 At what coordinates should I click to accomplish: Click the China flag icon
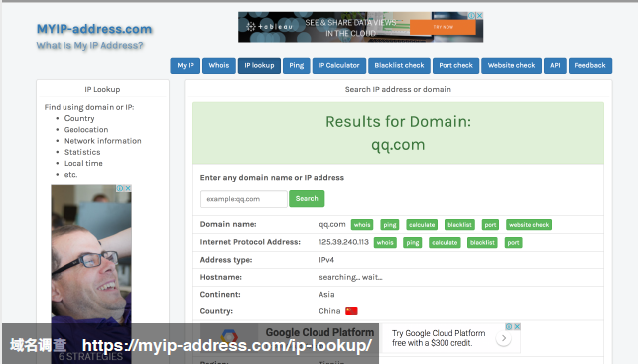click(x=351, y=311)
